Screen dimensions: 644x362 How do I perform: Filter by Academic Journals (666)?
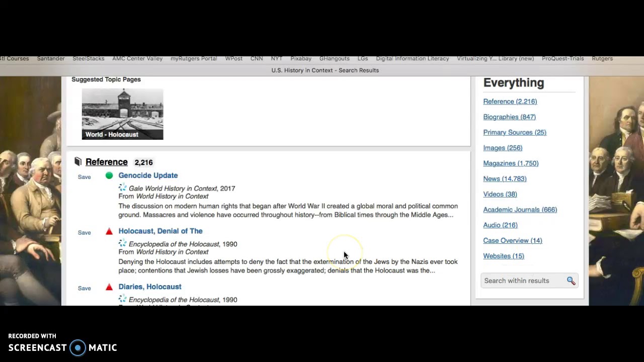coord(520,210)
